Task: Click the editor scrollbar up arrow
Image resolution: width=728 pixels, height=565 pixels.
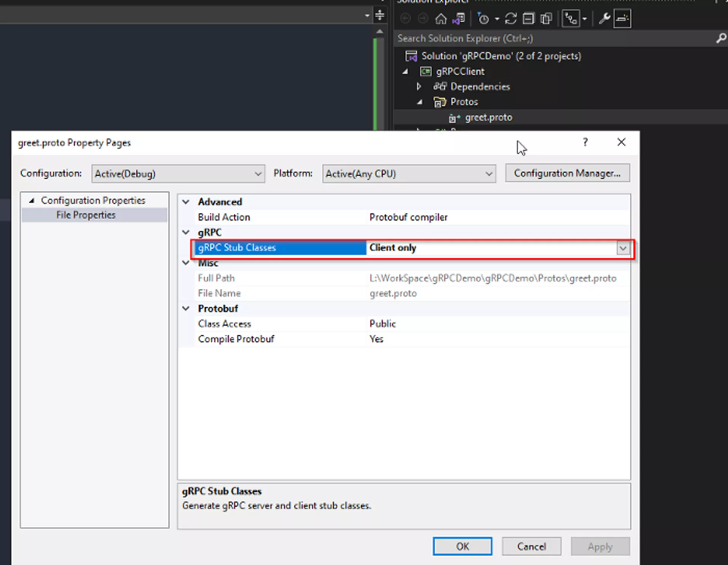Action: pos(380,31)
